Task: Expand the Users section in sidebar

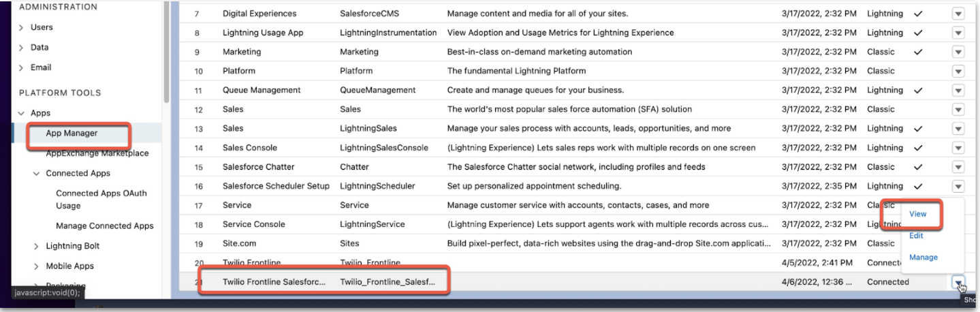Action: coord(22,27)
